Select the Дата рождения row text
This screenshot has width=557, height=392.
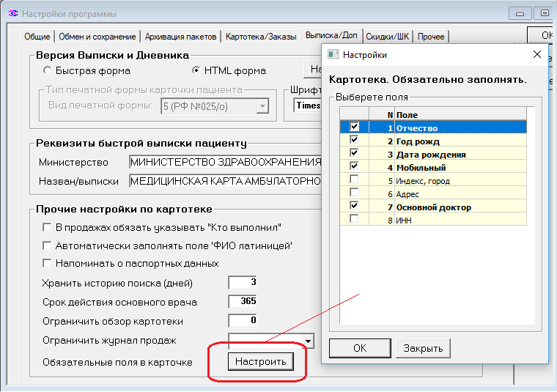pyautogui.click(x=431, y=155)
